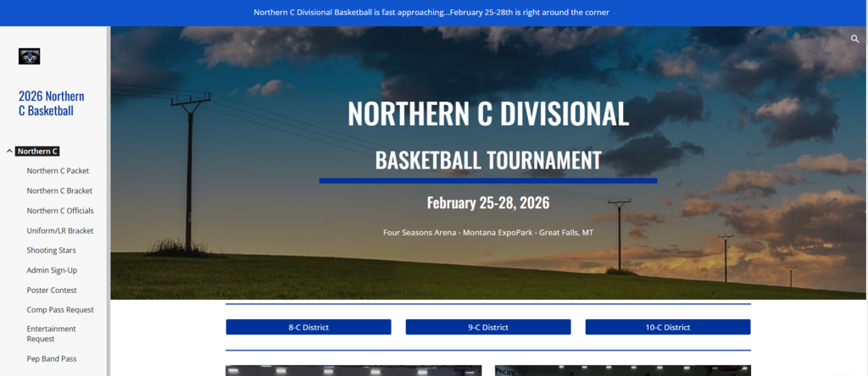This screenshot has height=376, width=868.
Task: Open the Comp Pass Request page
Action: click(x=60, y=310)
